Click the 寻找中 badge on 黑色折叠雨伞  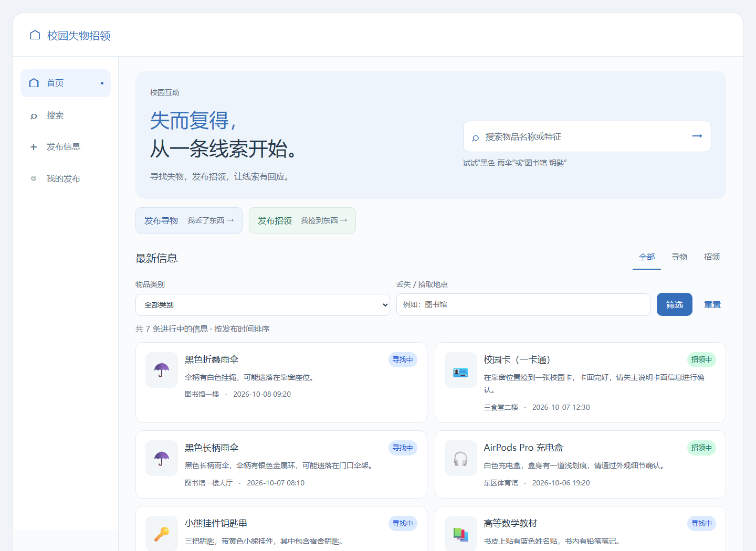(403, 359)
